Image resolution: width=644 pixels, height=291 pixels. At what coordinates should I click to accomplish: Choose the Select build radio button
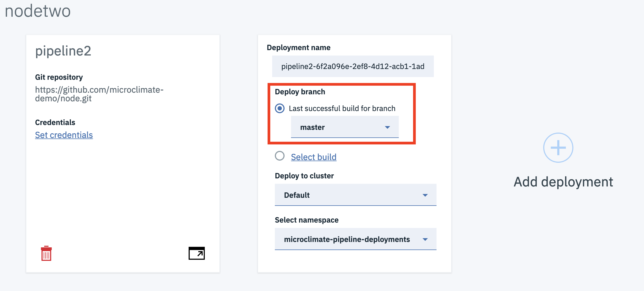pyautogui.click(x=280, y=156)
